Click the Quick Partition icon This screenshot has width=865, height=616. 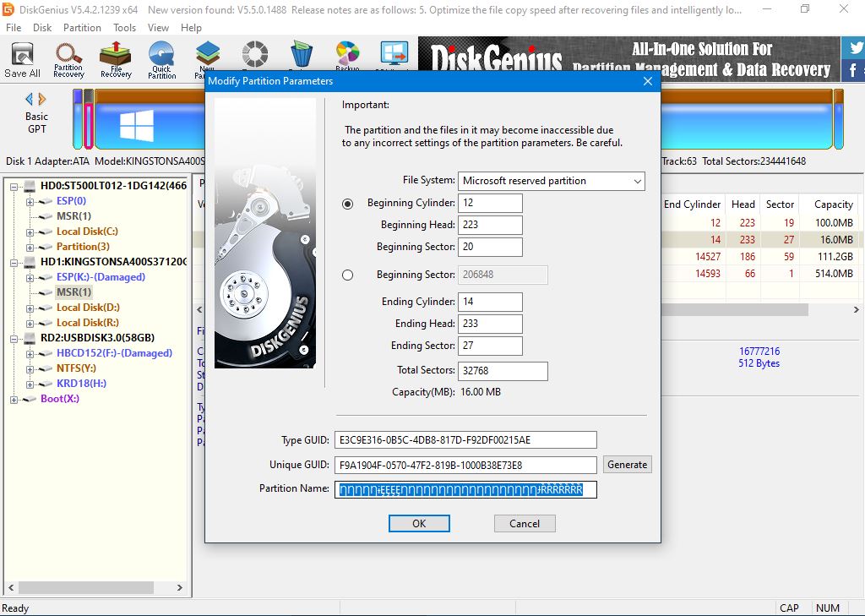(x=161, y=59)
